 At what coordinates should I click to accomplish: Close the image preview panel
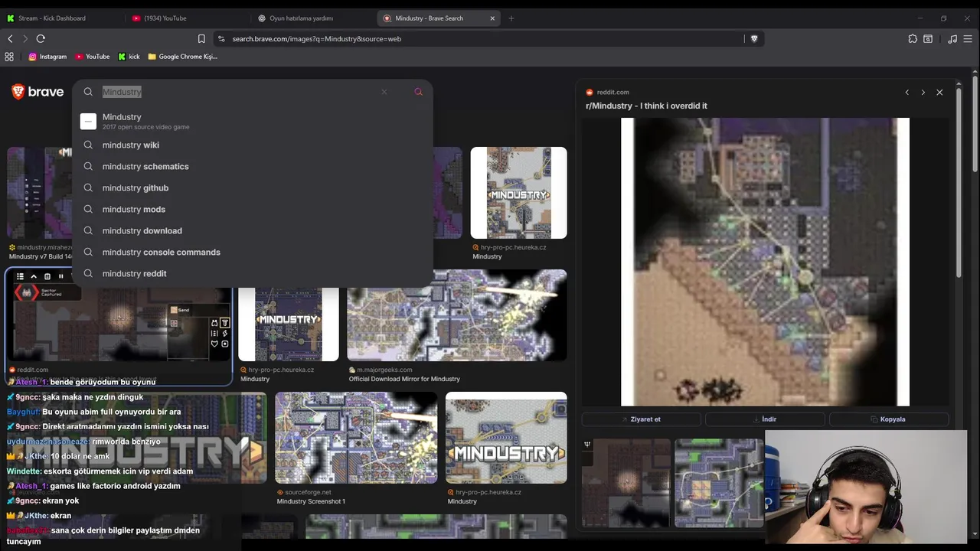tap(939, 93)
